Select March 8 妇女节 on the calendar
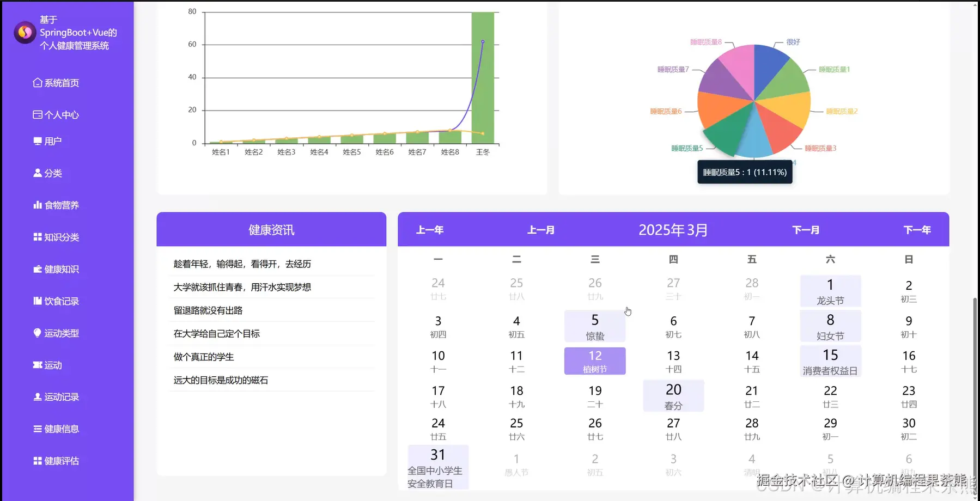Image resolution: width=980 pixels, height=501 pixels. (x=830, y=326)
